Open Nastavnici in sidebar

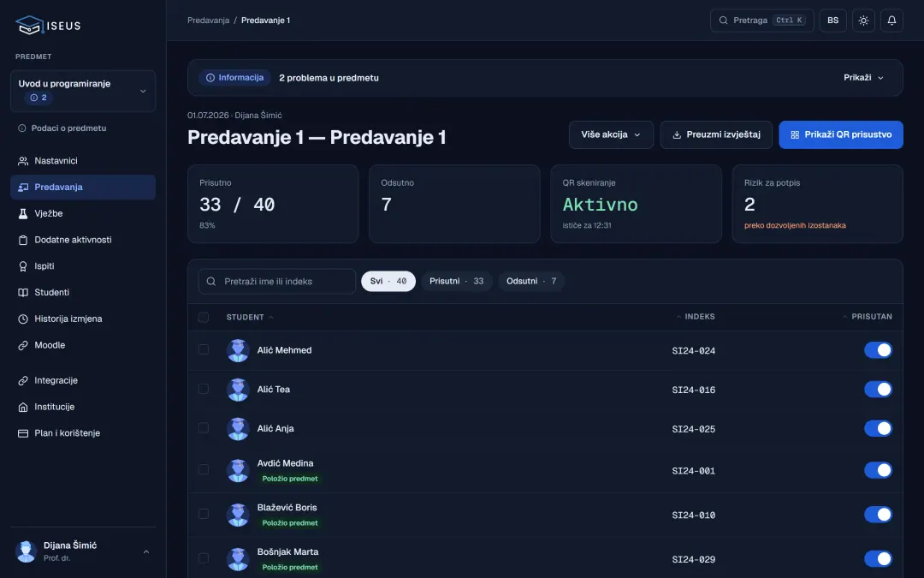[x=83, y=160]
